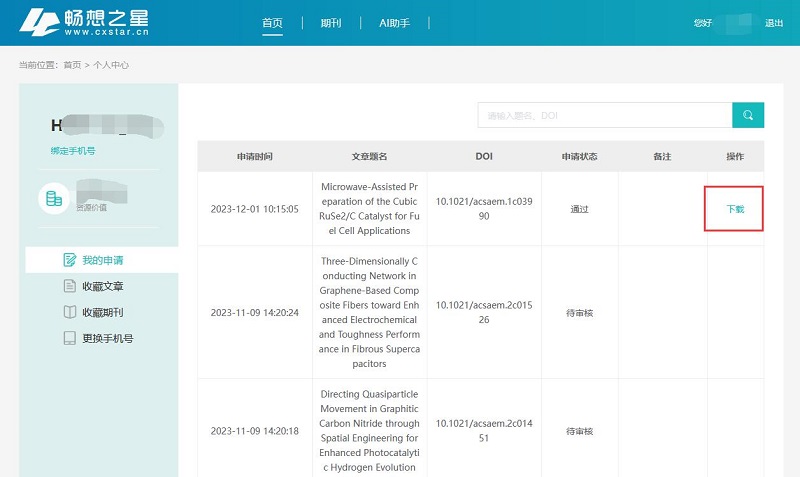The height and width of the screenshot is (477, 800).
Task: Click the 我的申请 edit icon
Action: (x=69, y=260)
